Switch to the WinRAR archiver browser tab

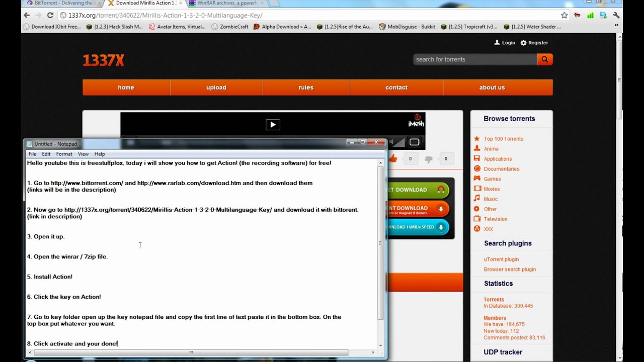226,3
